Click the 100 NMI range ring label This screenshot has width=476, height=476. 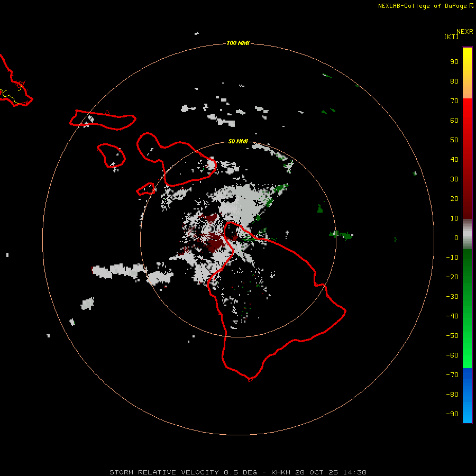pyautogui.click(x=238, y=43)
